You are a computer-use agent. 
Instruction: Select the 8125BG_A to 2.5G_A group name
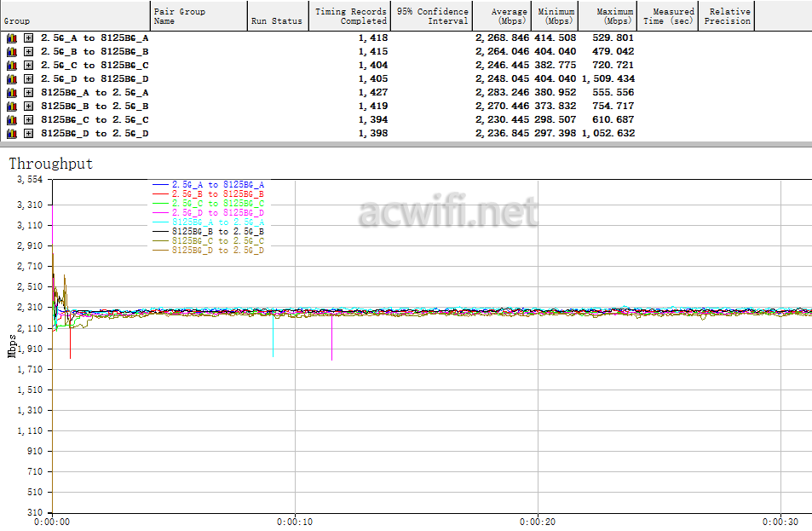(x=95, y=93)
